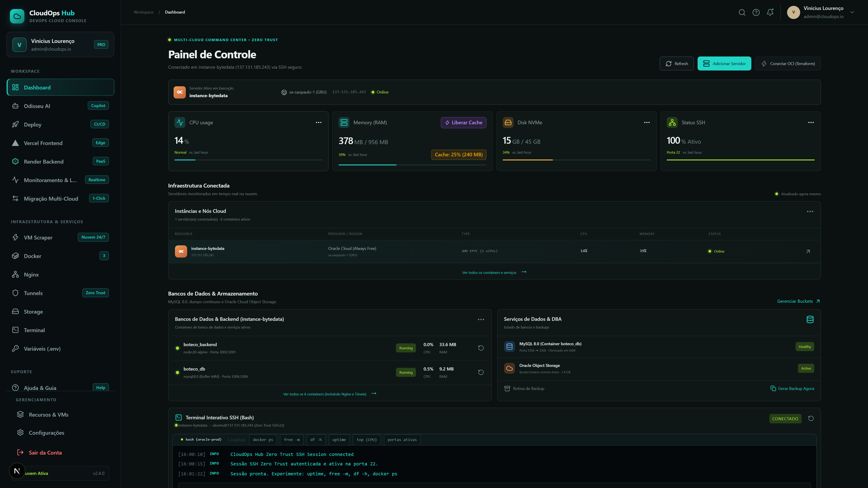Click the Disk NVMe drive icon

508,123
